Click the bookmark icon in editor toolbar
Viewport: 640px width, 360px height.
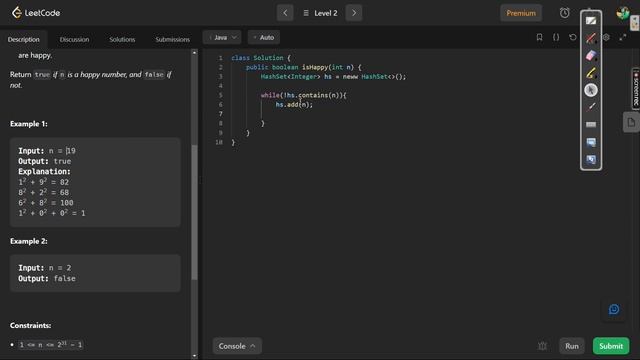pos(539,37)
